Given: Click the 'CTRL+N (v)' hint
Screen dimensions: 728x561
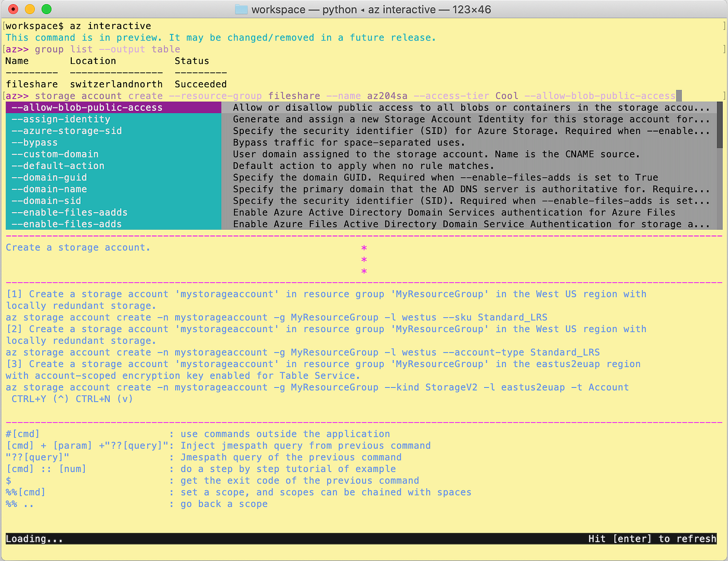Looking at the screenshot, I should 105,399.
